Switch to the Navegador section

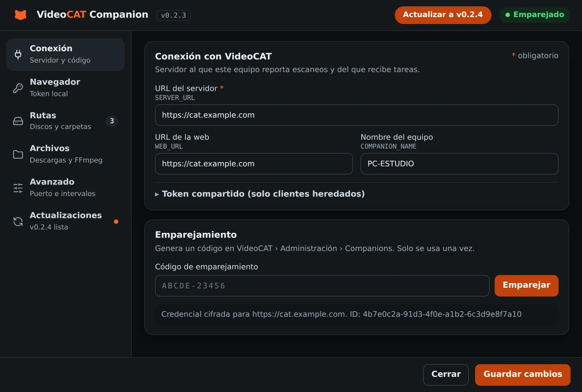pyautogui.click(x=65, y=88)
